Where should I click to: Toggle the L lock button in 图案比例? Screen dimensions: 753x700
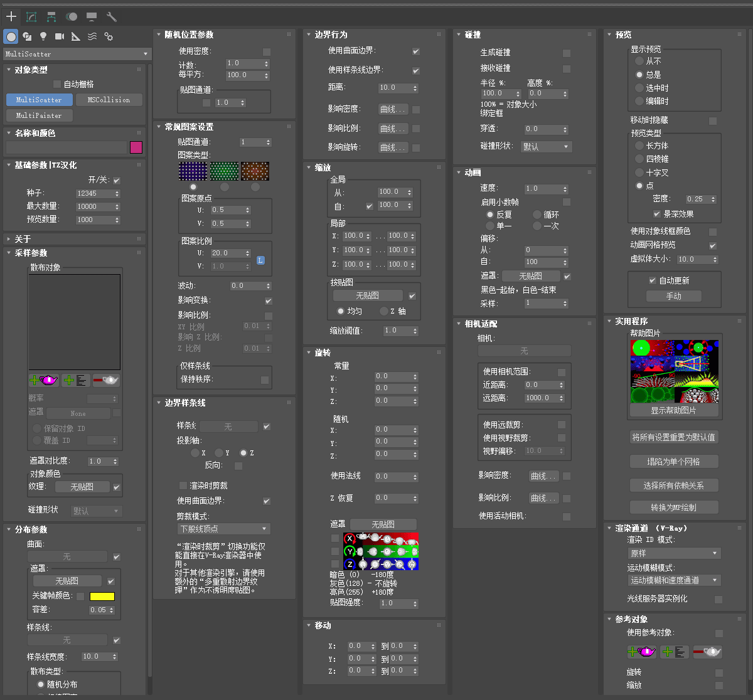point(260,260)
